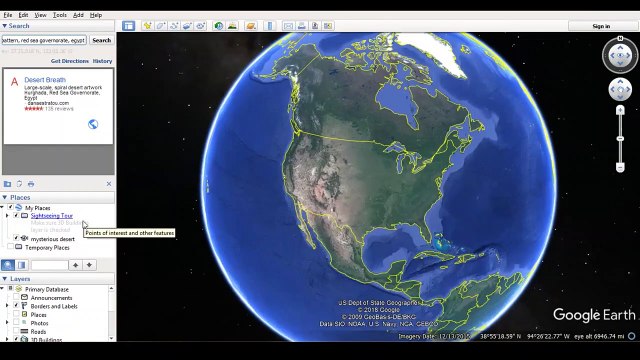Collapse the My Places tree node
Image resolution: width=640 pixels, height=360 pixels.
point(2,207)
